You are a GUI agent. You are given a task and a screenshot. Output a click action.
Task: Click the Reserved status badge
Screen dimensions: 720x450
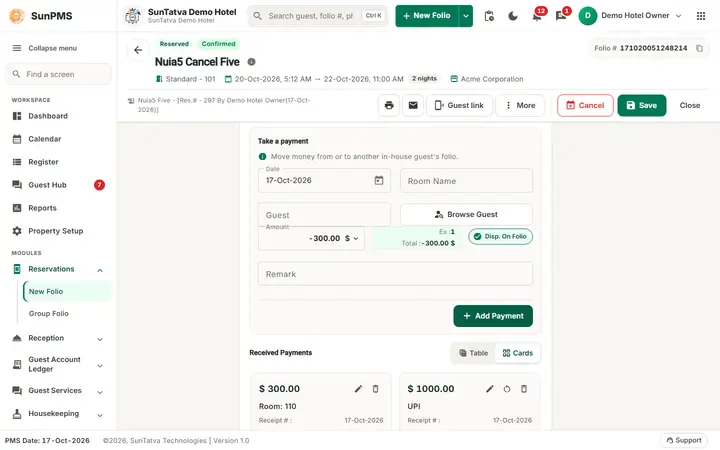174,44
